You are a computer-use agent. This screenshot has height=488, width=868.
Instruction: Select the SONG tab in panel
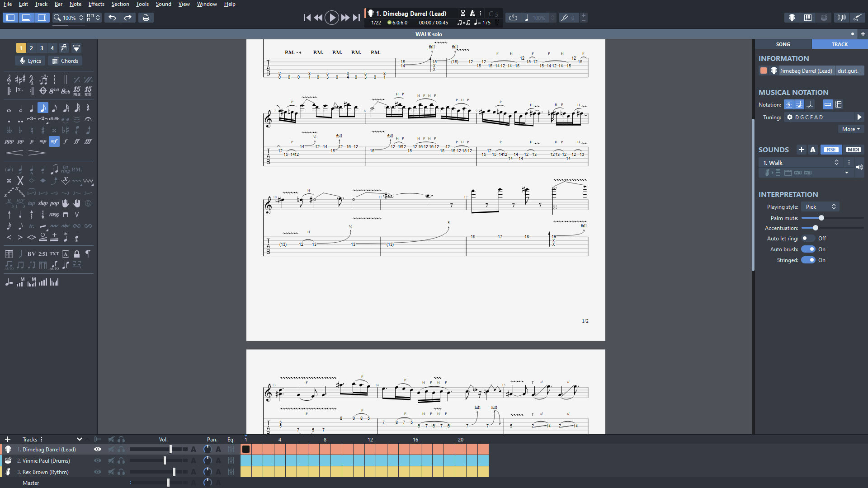tap(783, 44)
